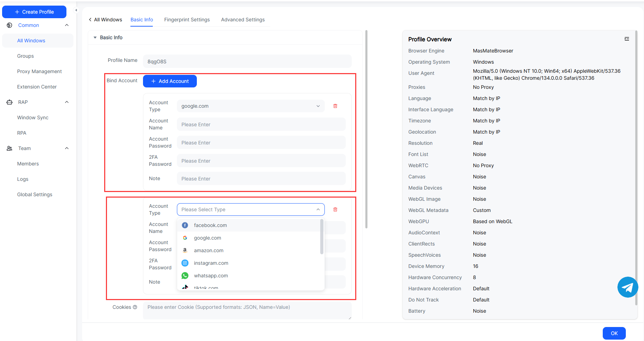Screen dimensions: 644x341
Task: Delete the google.com bound account
Action: coord(335,106)
